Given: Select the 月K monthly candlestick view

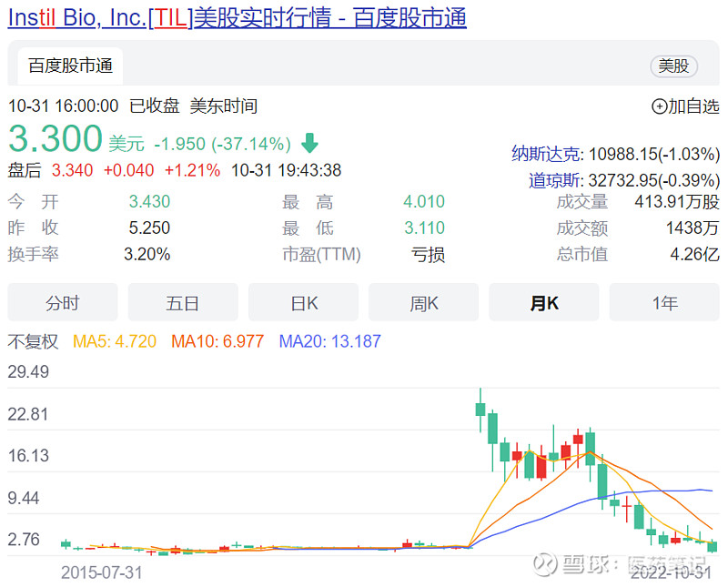Looking at the screenshot, I should (543, 302).
